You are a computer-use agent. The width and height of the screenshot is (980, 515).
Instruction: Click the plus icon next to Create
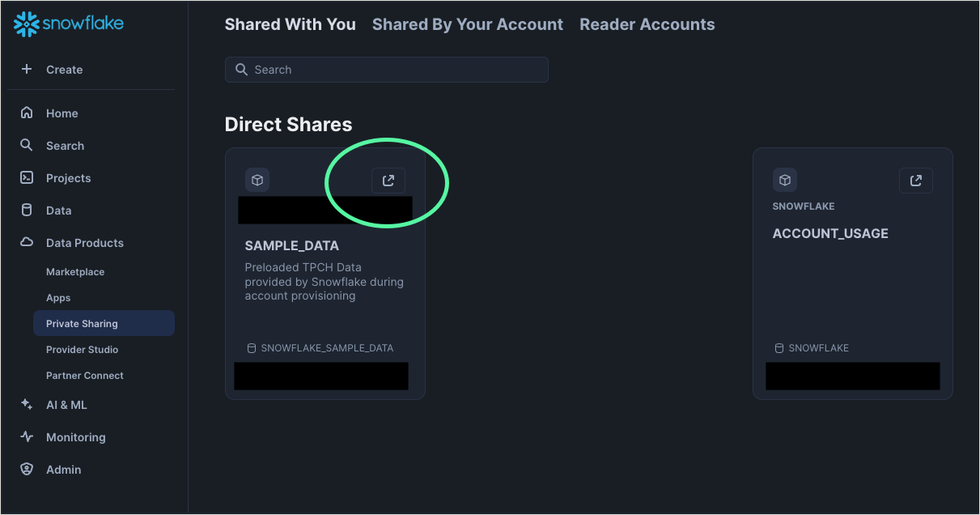click(x=26, y=69)
